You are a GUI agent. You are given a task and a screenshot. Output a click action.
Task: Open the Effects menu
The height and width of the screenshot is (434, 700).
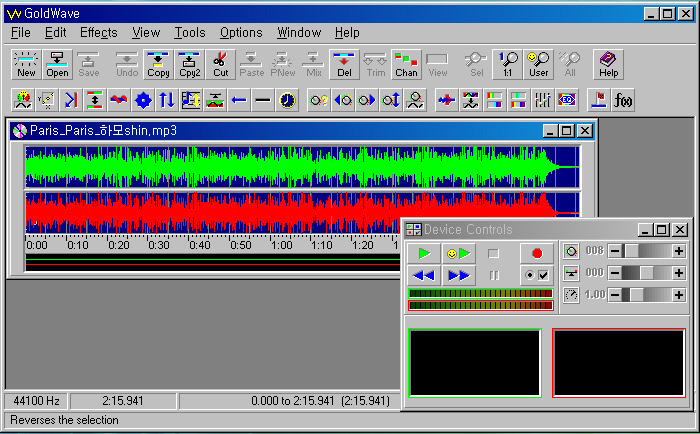click(x=98, y=33)
